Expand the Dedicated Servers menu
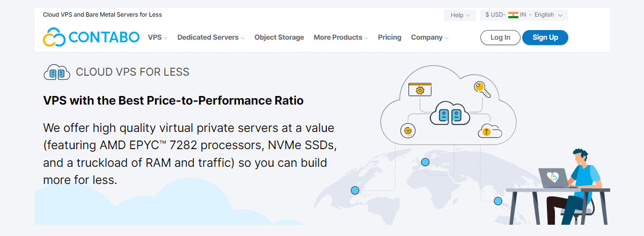This screenshot has width=644, height=236. pyautogui.click(x=211, y=38)
